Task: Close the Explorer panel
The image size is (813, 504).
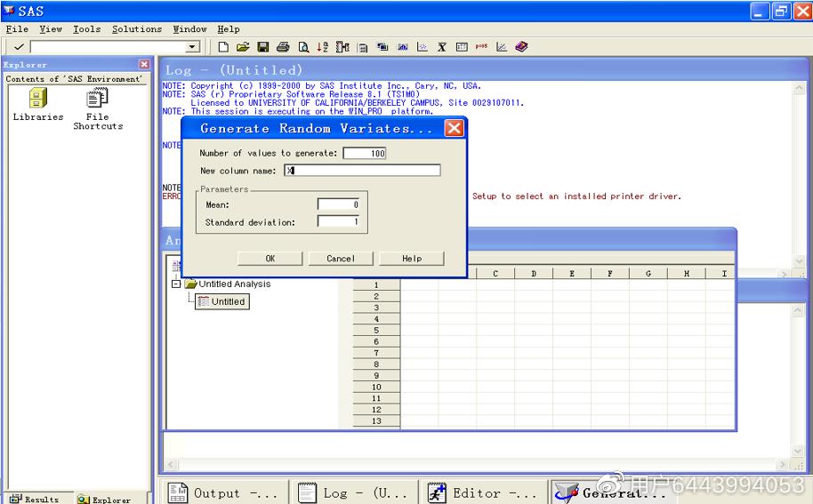Action: [144, 64]
